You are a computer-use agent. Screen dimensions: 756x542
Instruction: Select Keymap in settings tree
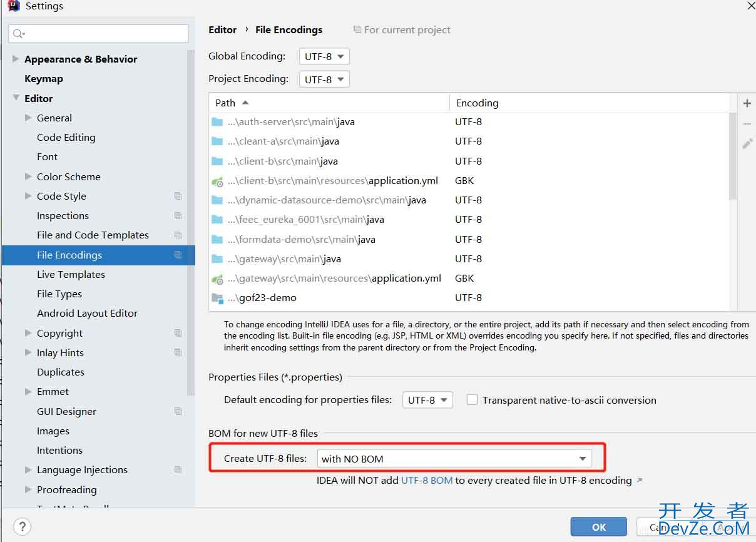tap(44, 79)
